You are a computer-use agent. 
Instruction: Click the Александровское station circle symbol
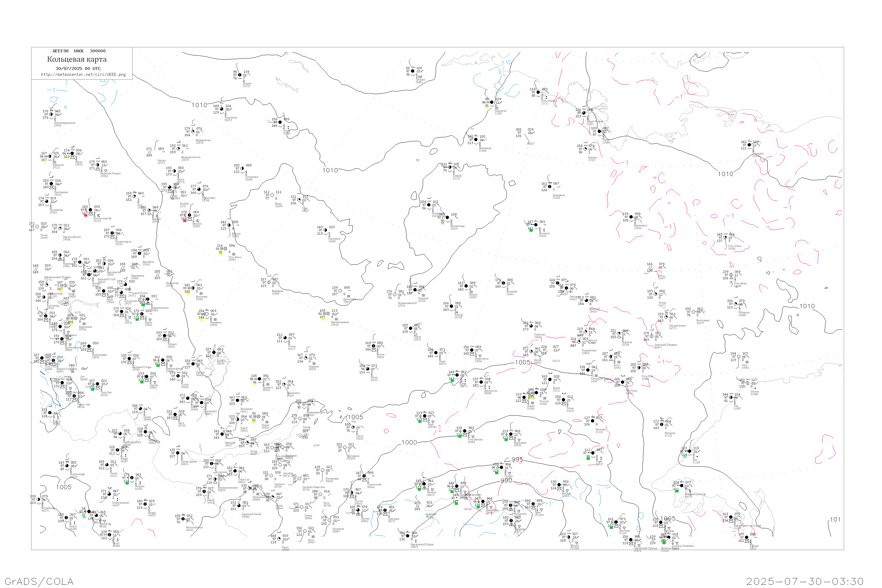(51, 114)
